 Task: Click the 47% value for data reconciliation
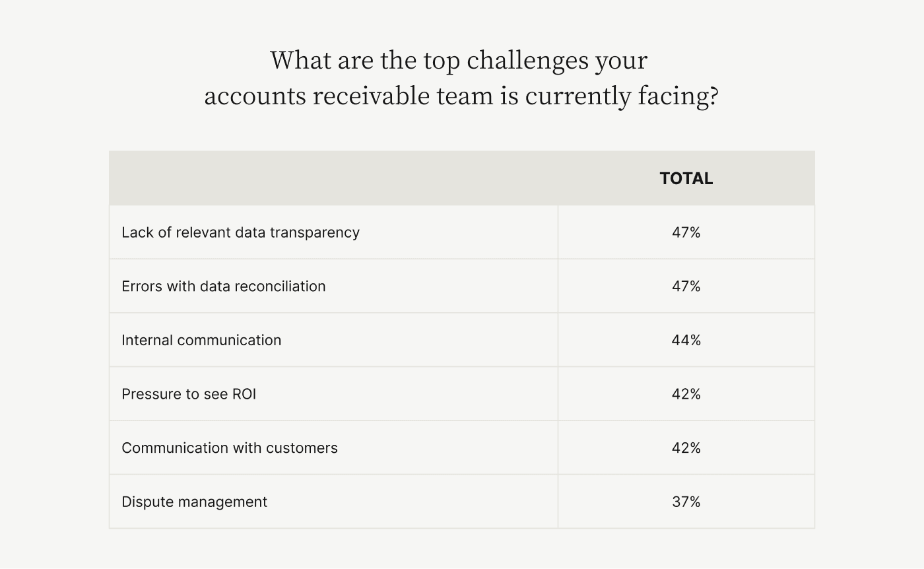tap(686, 286)
